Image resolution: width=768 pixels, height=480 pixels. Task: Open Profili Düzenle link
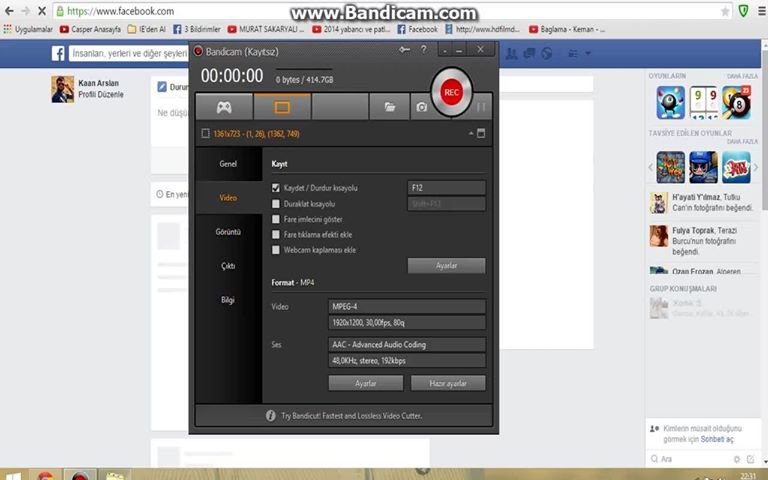[101, 95]
